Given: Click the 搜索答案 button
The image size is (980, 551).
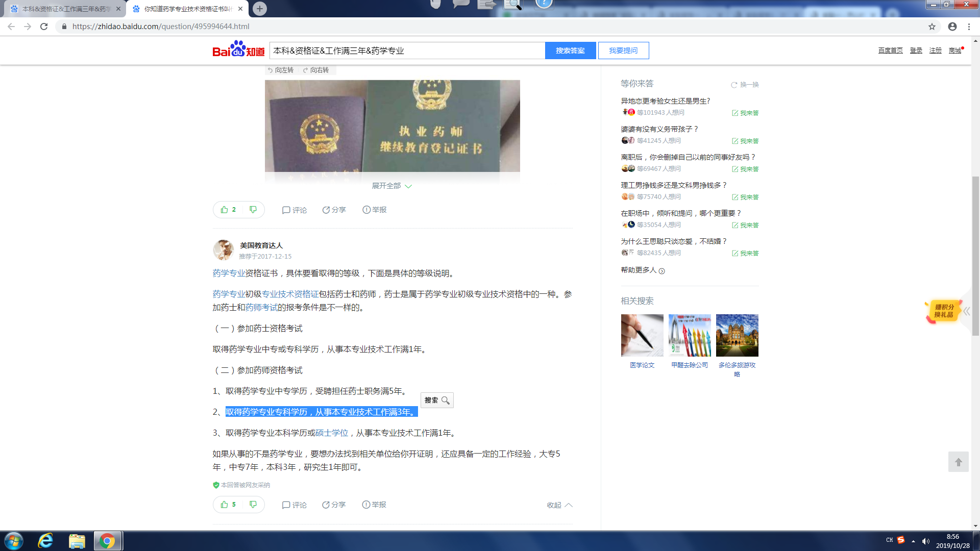Looking at the screenshot, I should coord(570,51).
